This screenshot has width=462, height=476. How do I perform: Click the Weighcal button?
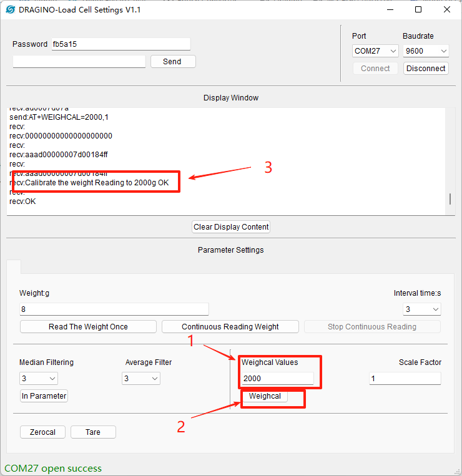coord(265,396)
